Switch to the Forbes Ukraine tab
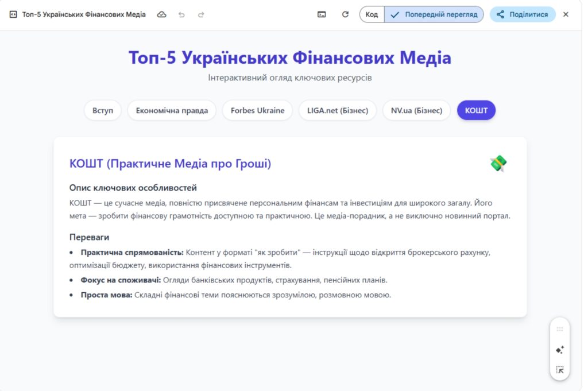Viewport: 588px width, 391px height. click(257, 110)
